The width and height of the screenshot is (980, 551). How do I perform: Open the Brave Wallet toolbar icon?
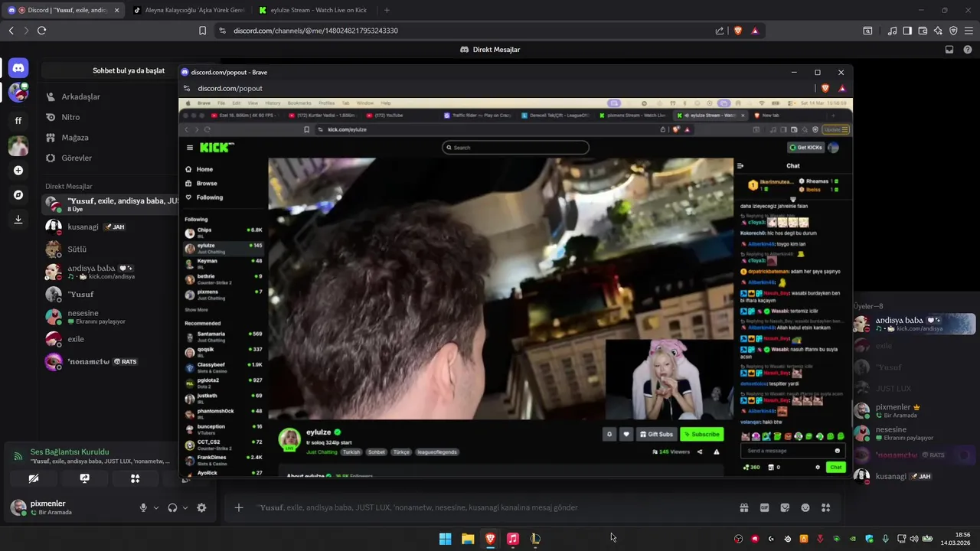point(923,31)
